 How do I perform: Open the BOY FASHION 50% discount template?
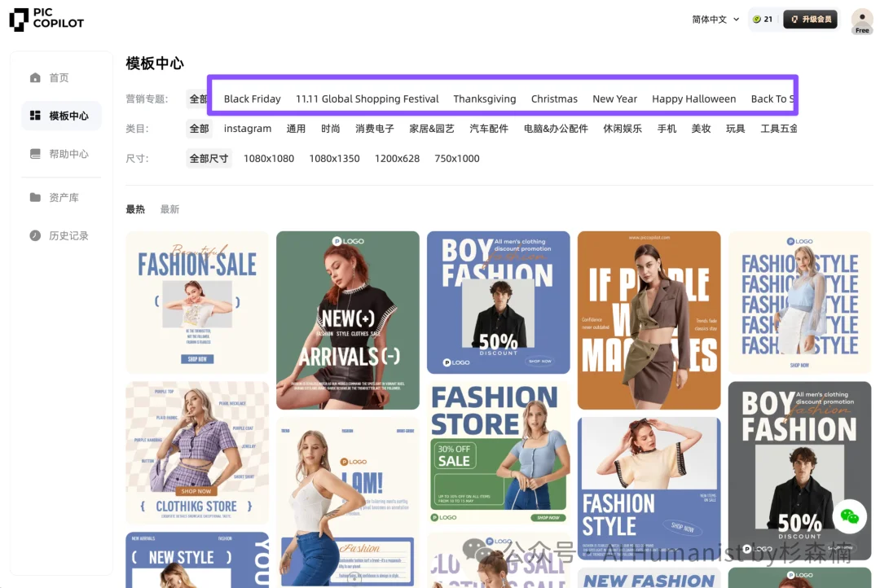point(498,302)
